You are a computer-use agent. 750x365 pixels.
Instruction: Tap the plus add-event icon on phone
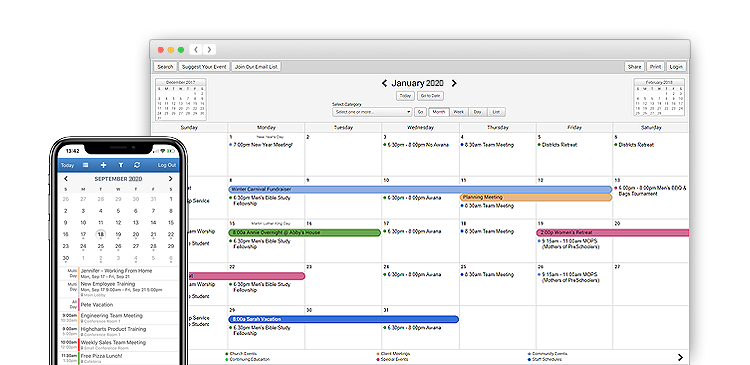[103, 165]
